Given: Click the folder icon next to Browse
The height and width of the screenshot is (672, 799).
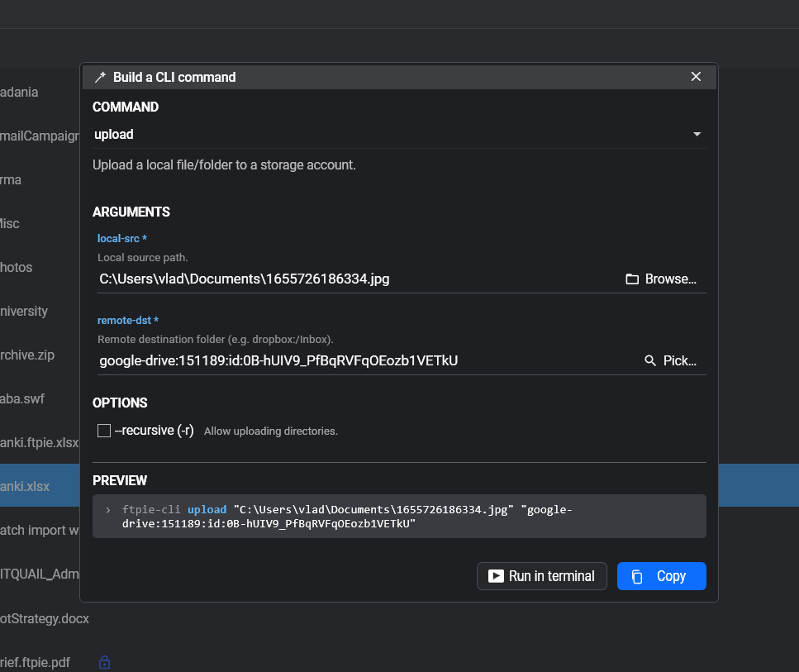Looking at the screenshot, I should coord(632,279).
